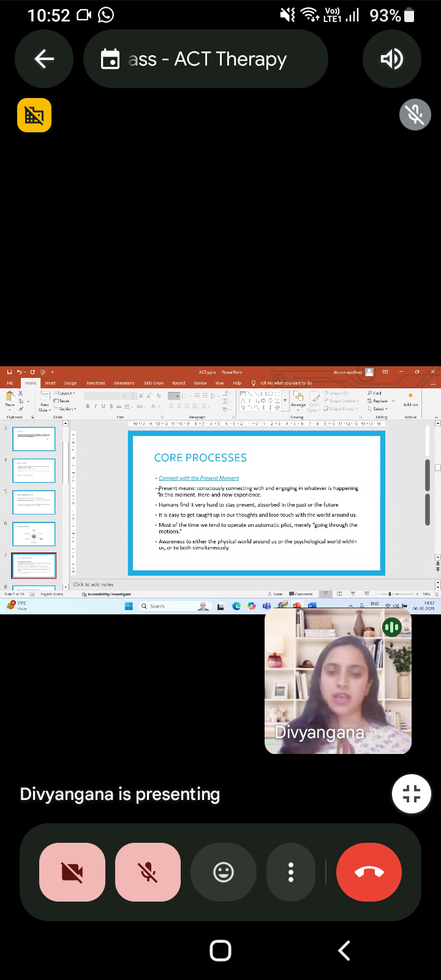Toggle the Notes pane in the PowerPoint status bar
Screen dimensions: 441x980
(276, 594)
